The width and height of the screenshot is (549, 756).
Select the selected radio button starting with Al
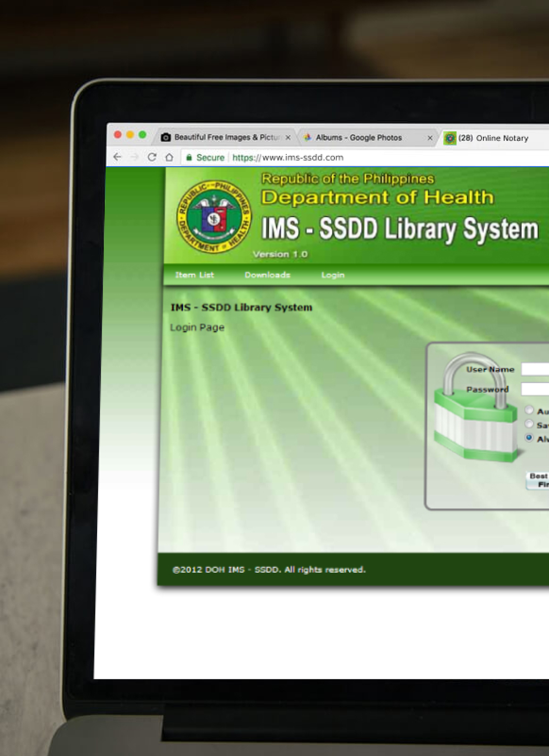click(529, 438)
